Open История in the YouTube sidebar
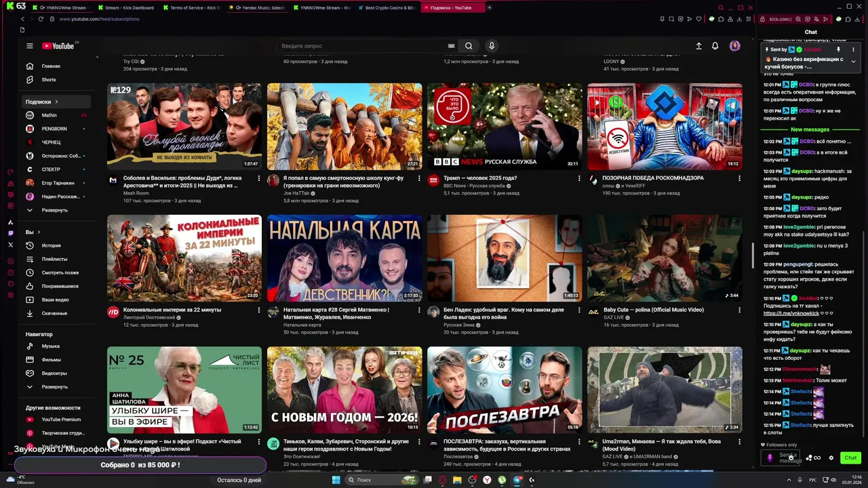Viewport: 868px width, 488px height. pos(57,245)
